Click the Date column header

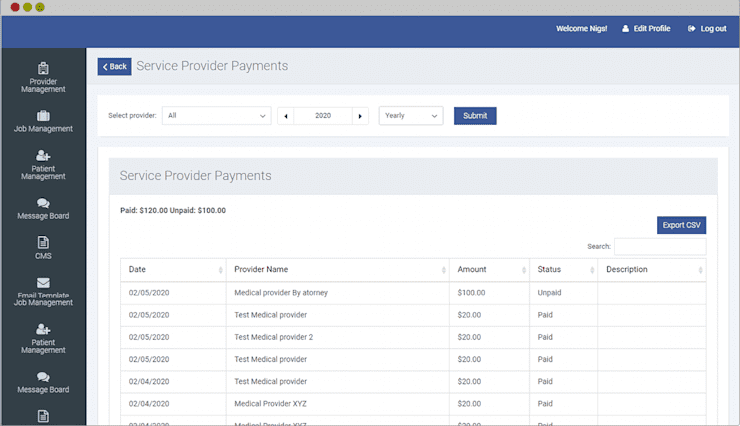(173, 269)
